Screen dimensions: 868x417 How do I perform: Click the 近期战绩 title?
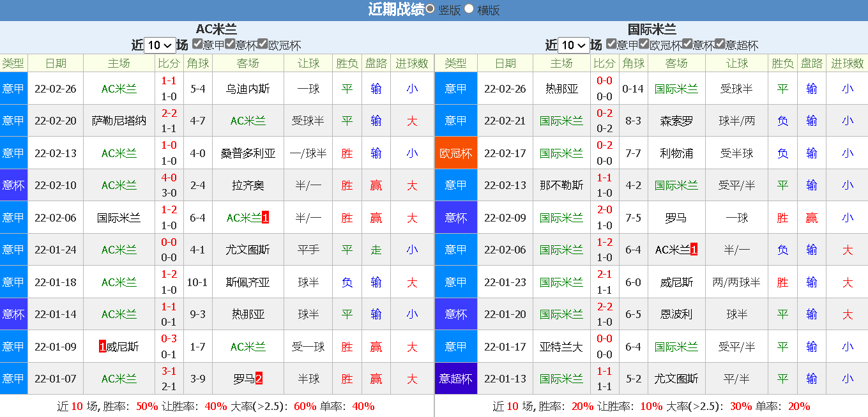[396, 10]
